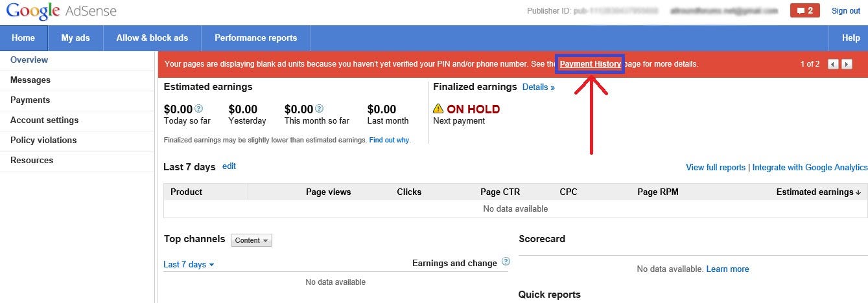Open help icon beside This month so far
The image size is (868, 303).
[320, 109]
